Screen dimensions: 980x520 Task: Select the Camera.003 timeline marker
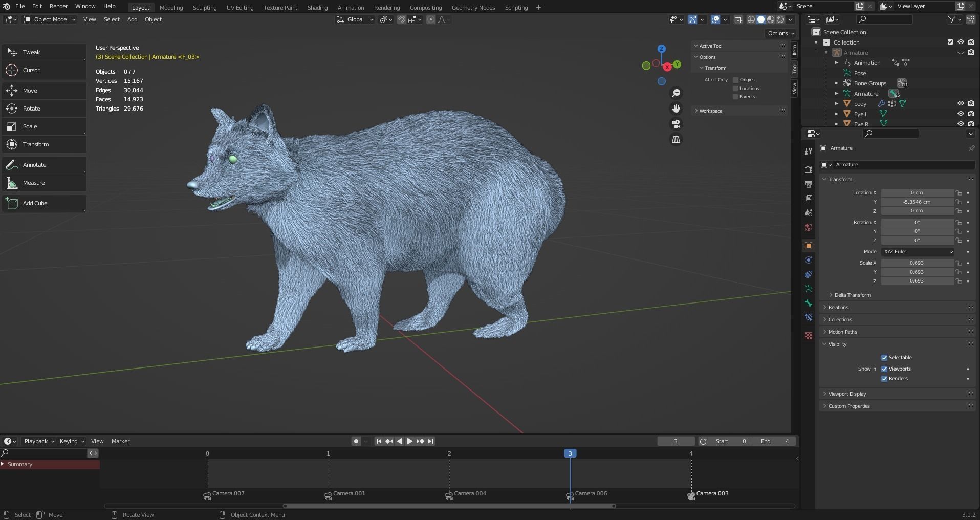point(708,494)
